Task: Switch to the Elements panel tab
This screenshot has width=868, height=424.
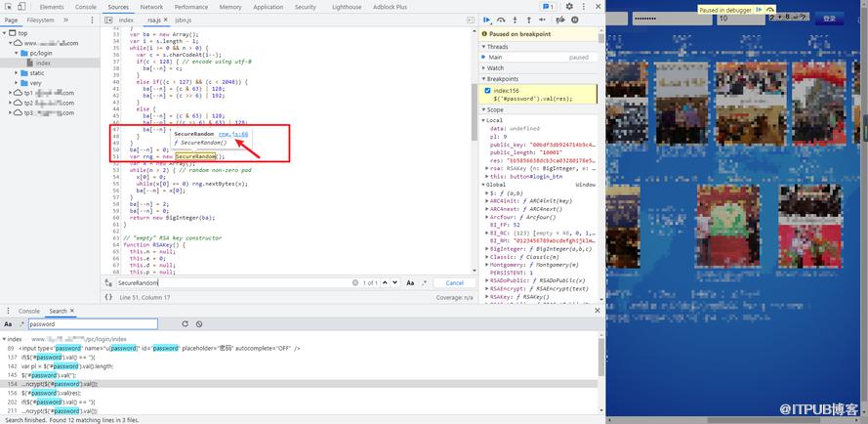Action: (52, 7)
